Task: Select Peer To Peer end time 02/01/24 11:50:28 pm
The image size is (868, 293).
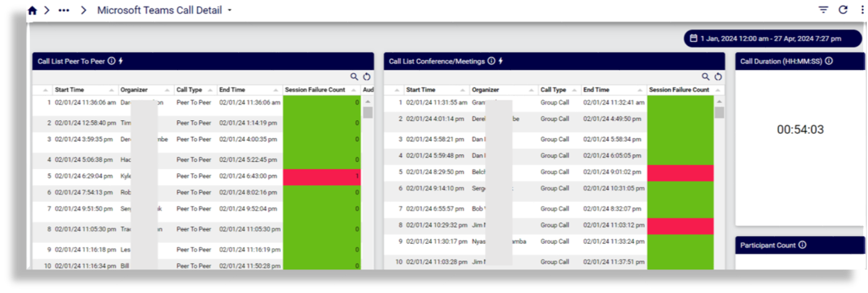Action: [x=249, y=266]
